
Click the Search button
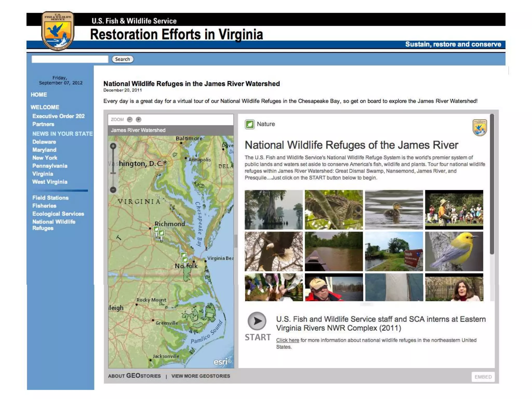click(x=123, y=59)
